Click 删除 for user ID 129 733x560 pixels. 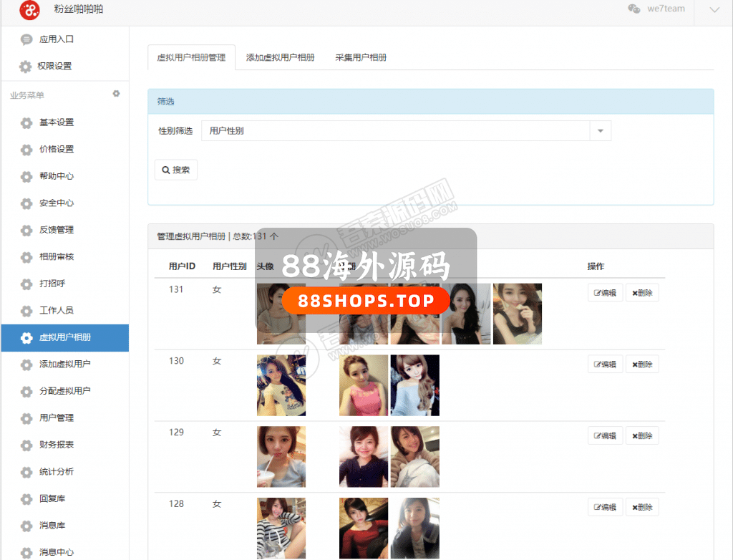[x=642, y=436]
